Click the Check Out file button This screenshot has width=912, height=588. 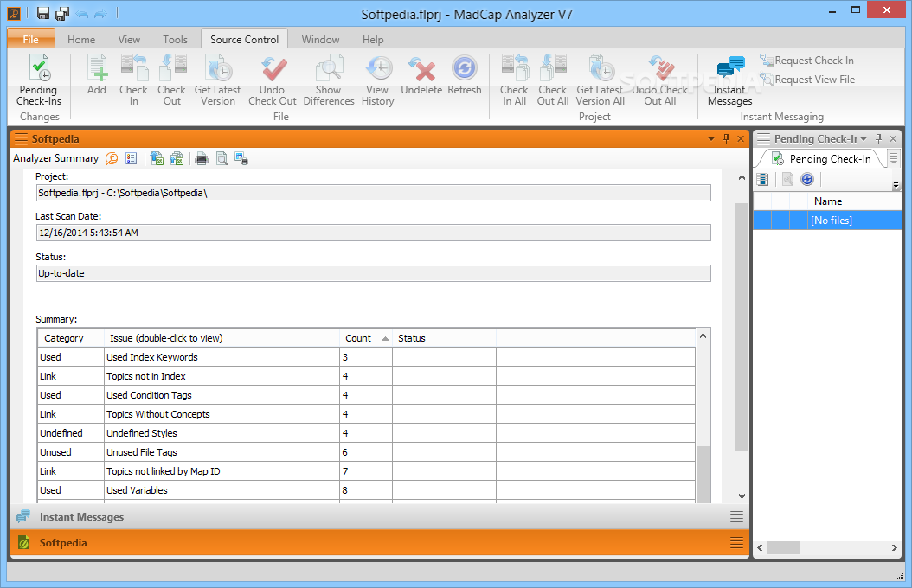coord(171,80)
